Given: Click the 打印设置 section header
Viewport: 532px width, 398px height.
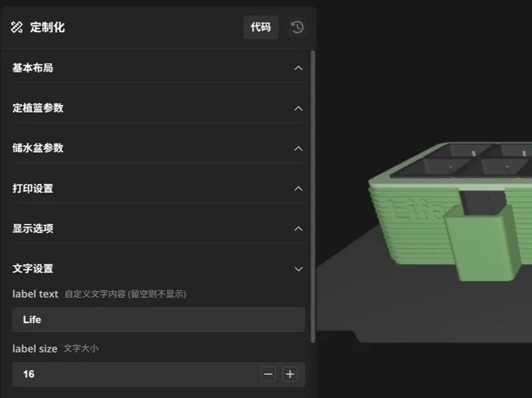Looking at the screenshot, I should (x=158, y=189).
